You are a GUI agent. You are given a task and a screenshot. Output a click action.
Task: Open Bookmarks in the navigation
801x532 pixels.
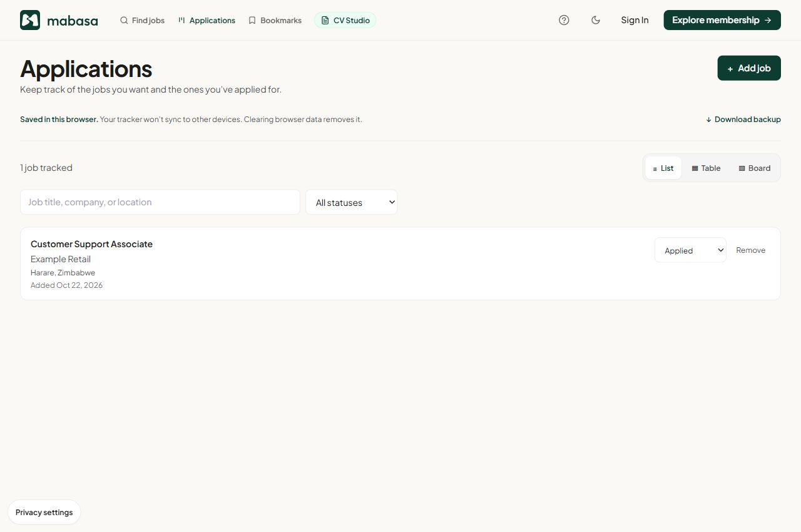coord(275,20)
